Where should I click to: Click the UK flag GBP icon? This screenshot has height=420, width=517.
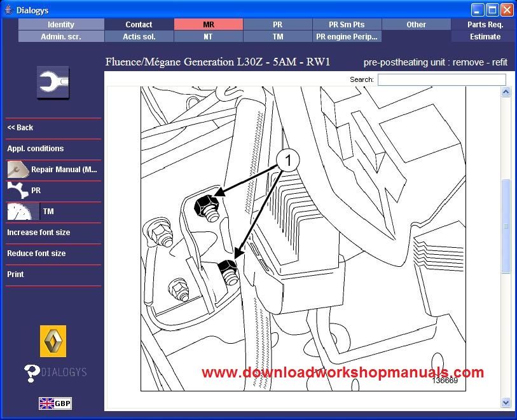tap(55, 403)
